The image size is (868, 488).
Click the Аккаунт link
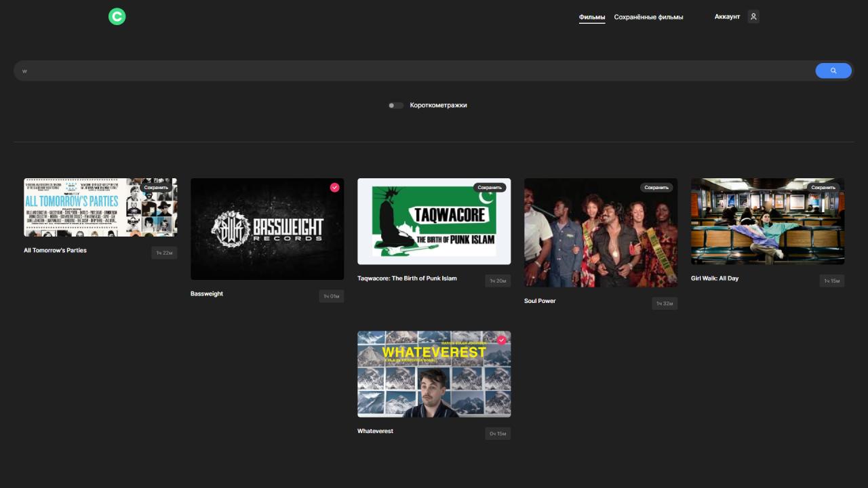(727, 16)
